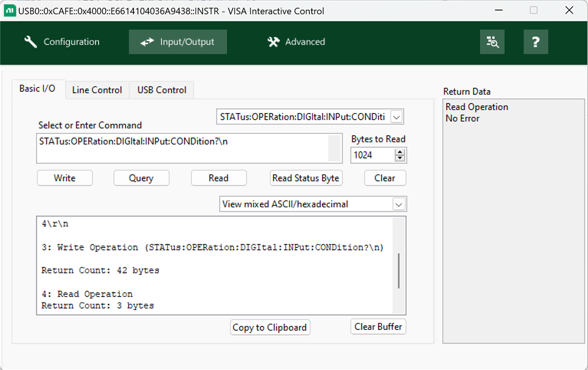The image size is (588, 370).
Task: Switch to Input/Output section
Action: point(178,42)
